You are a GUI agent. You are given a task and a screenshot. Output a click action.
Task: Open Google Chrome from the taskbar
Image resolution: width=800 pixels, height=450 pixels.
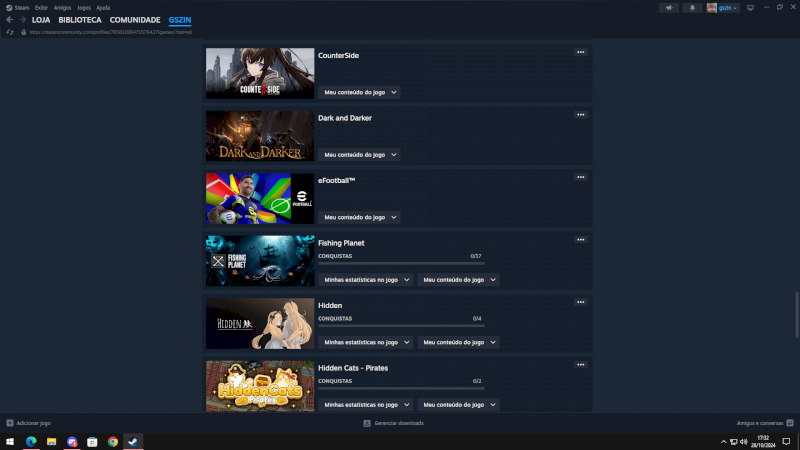click(x=113, y=441)
